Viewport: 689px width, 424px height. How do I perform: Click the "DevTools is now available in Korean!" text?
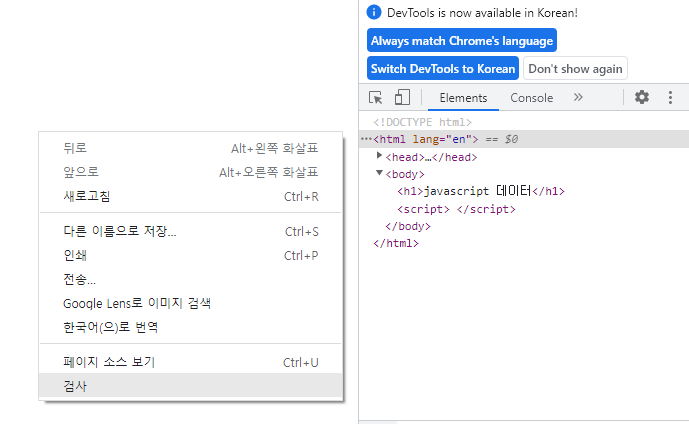click(x=482, y=13)
